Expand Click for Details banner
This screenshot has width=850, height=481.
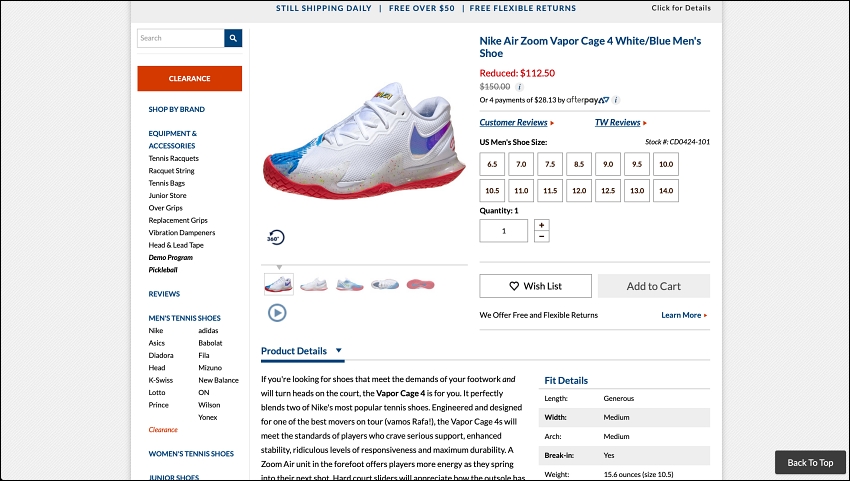[x=681, y=8]
